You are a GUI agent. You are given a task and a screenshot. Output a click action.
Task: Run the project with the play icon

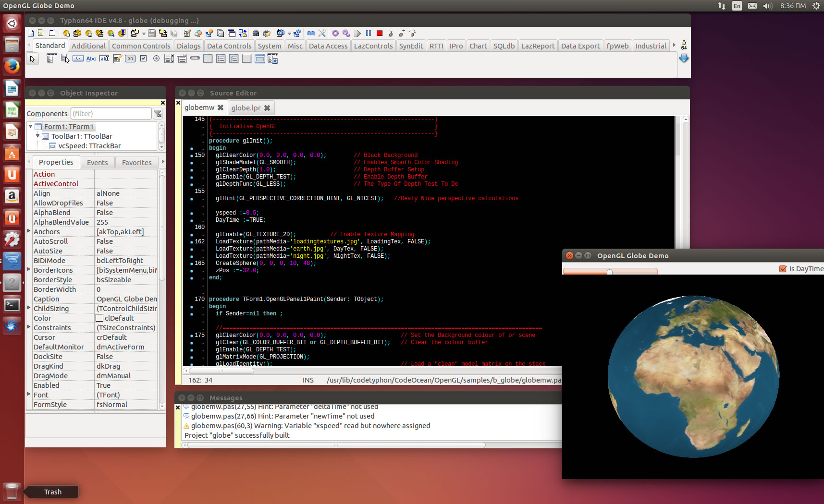357,33
